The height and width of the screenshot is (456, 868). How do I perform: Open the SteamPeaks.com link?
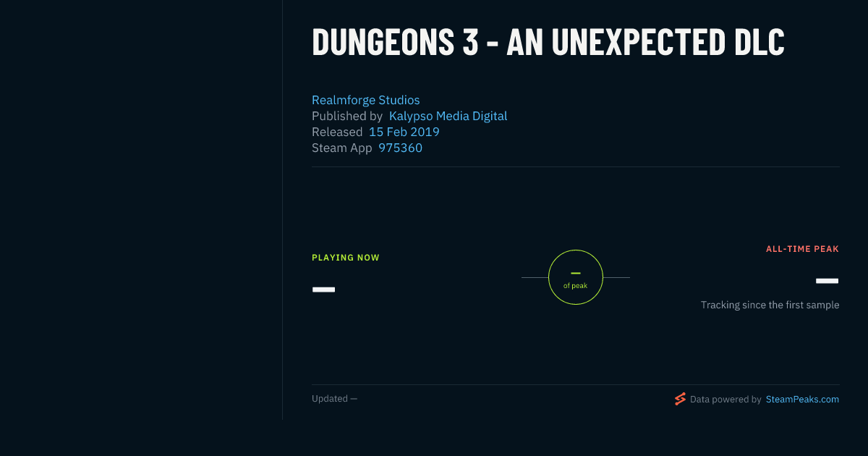802,400
